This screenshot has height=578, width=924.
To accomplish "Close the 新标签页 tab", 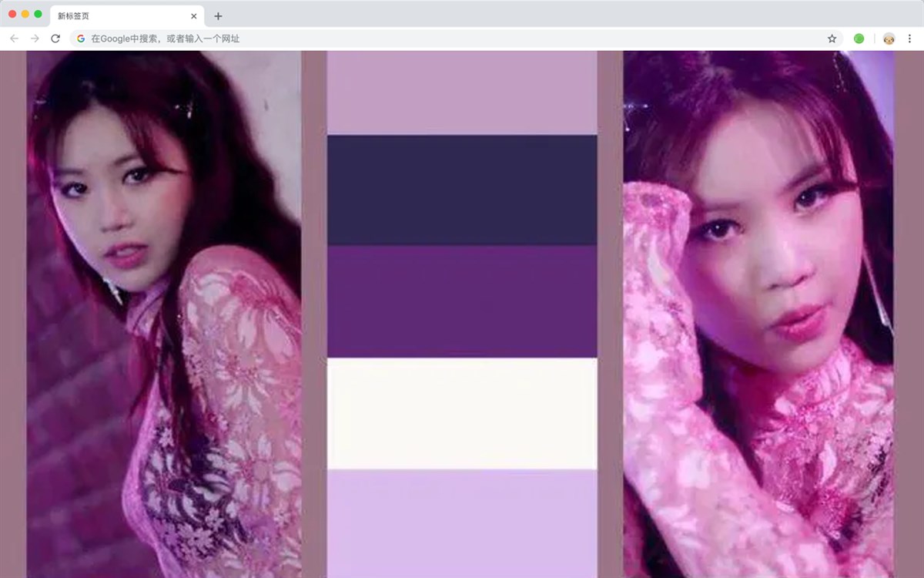I will click(x=193, y=16).
